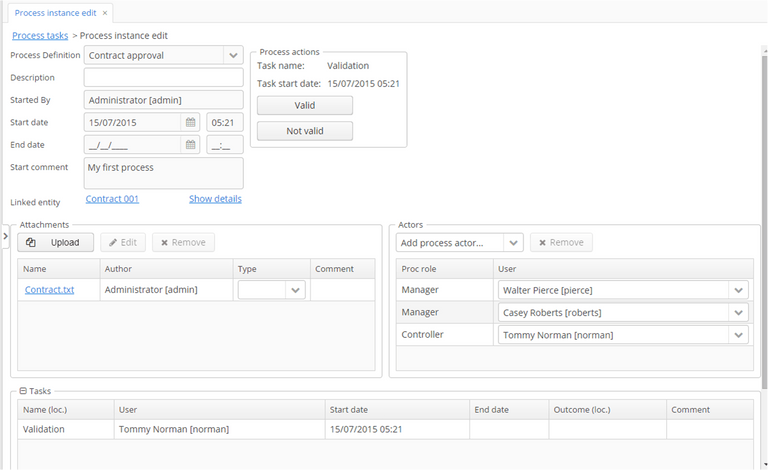Select the Process instance edit tab
This screenshot has height=470, width=768.
click(x=55, y=13)
